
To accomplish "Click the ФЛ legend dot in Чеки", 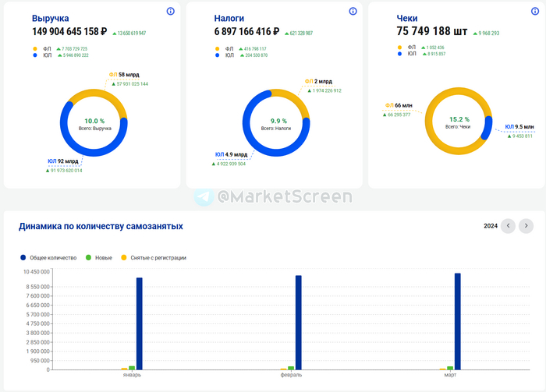I will [x=399, y=48].
